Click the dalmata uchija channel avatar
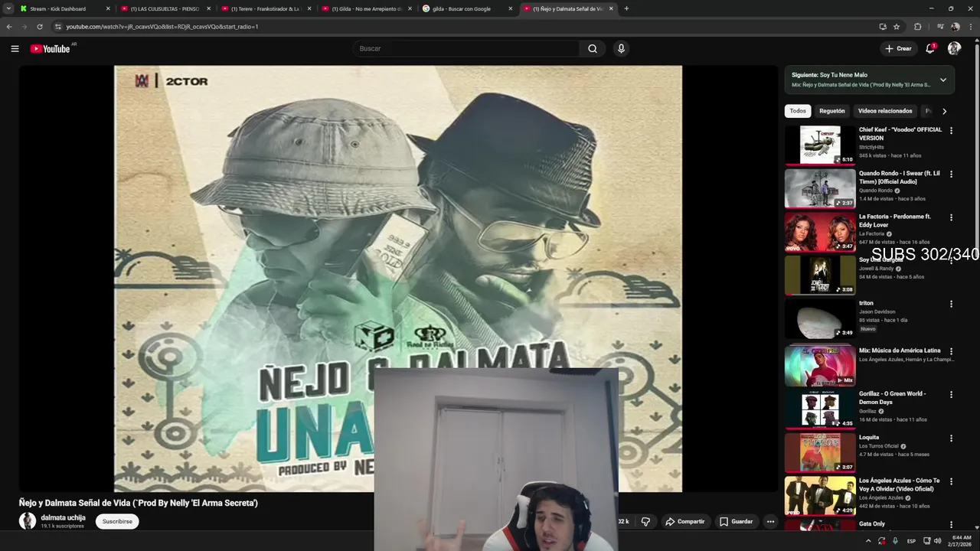The height and width of the screenshot is (551, 980). click(x=28, y=521)
